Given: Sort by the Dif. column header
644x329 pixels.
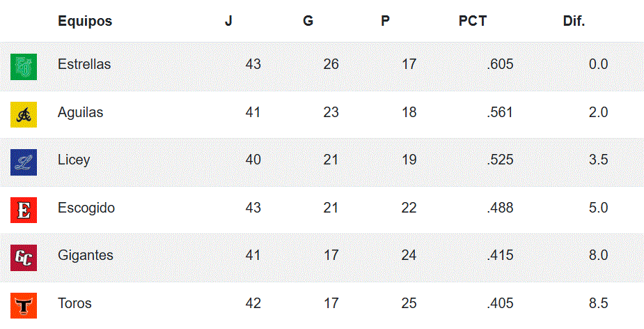Looking at the screenshot, I should coord(574,21).
